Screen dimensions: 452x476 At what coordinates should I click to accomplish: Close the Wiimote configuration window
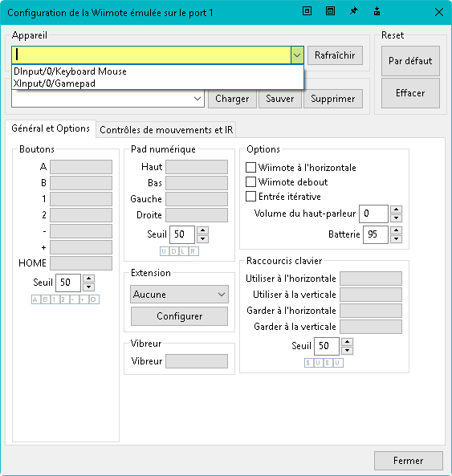click(x=438, y=12)
